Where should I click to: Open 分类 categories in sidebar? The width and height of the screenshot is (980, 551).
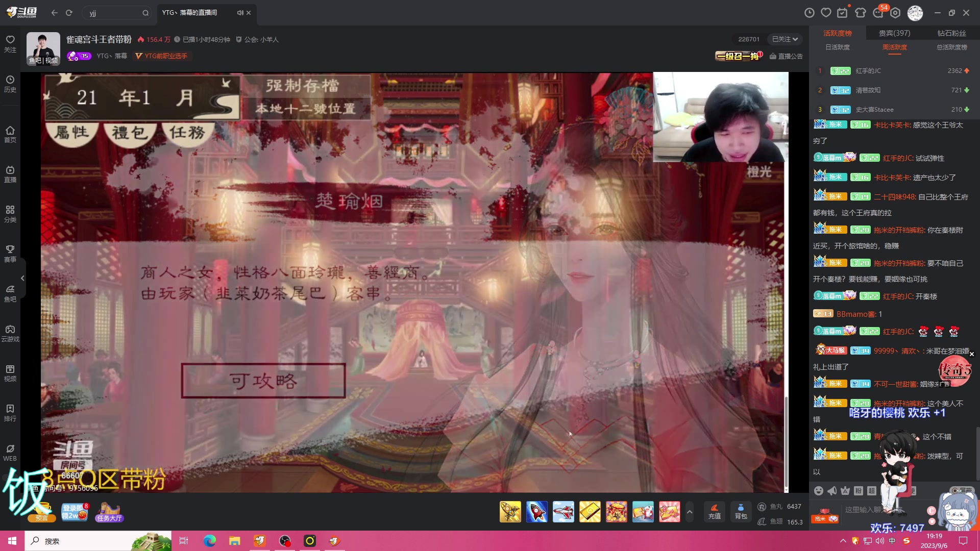tap(10, 214)
